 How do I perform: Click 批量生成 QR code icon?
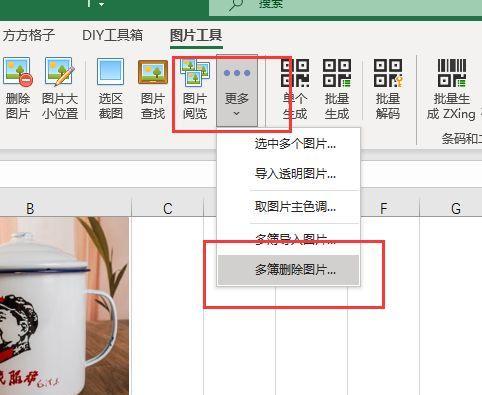point(337,88)
